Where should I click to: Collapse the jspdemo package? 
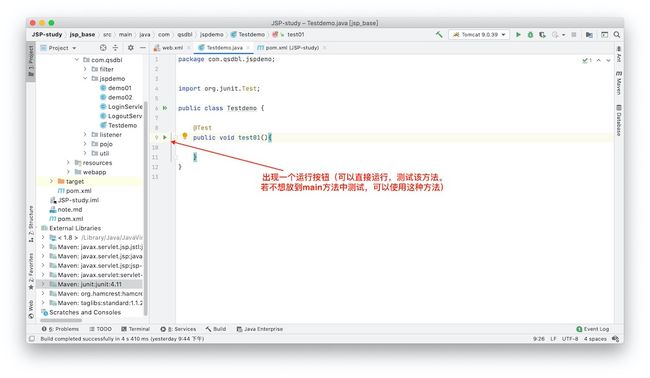(85, 78)
